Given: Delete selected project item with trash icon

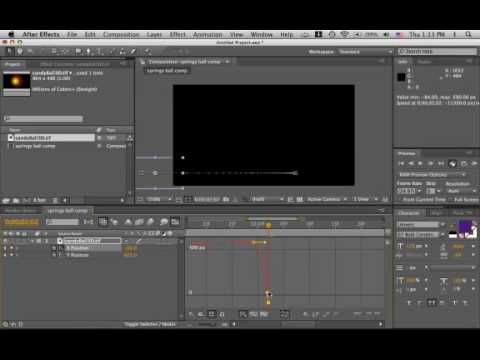Looking at the screenshot, I should pos(55,200).
